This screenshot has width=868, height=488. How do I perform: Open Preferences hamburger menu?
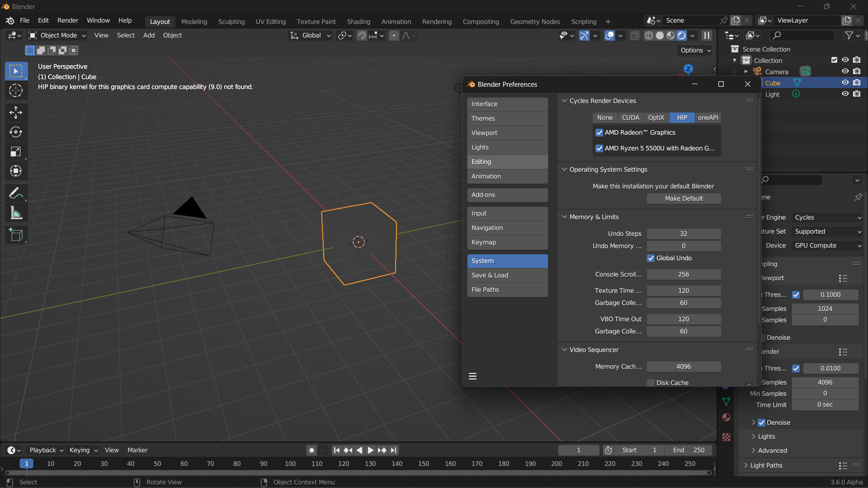click(x=473, y=376)
